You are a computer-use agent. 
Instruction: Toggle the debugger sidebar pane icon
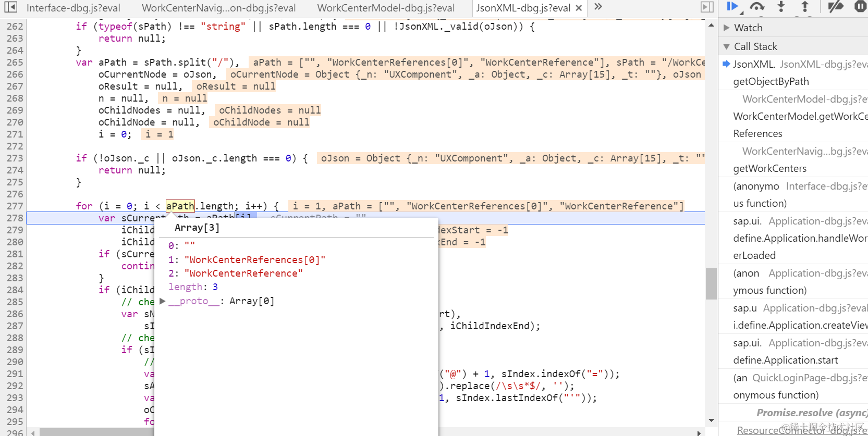pyautogui.click(x=707, y=7)
